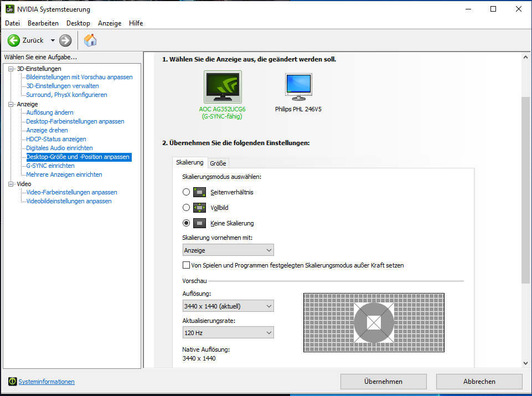Open the back history dropdown arrow
Viewport: 532px width, 396px height.
point(53,40)
